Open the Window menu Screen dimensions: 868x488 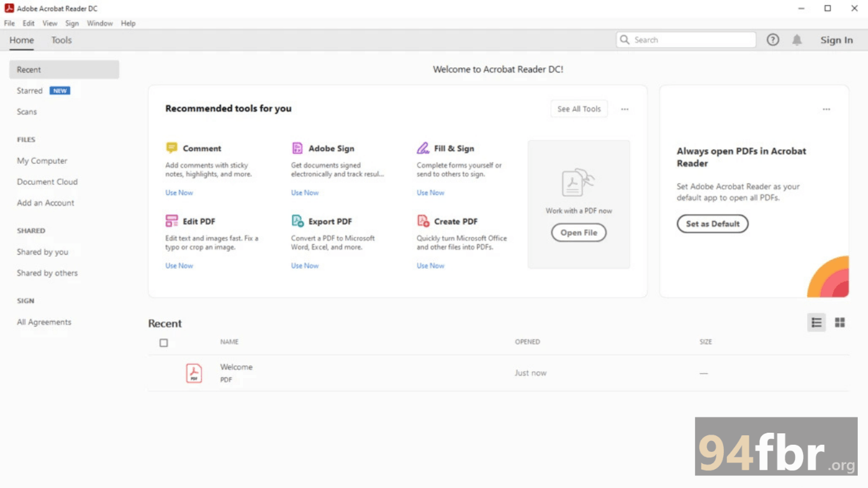click(100, 24)
